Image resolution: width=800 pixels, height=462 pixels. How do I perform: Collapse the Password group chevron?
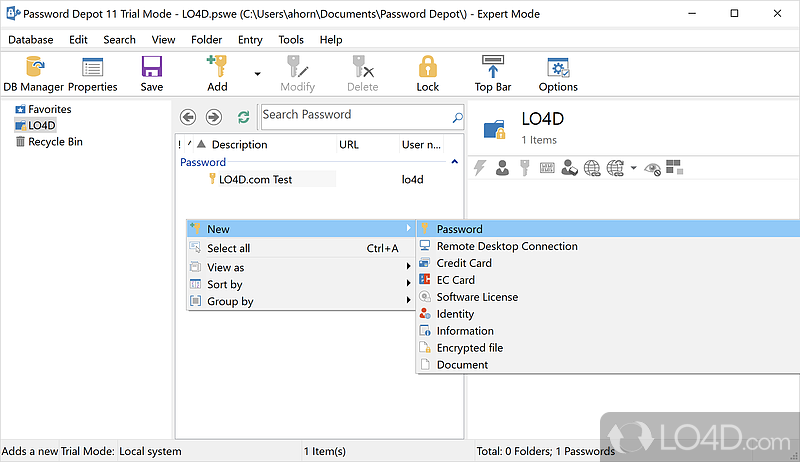pyautogui.click(x=454, y=161)
